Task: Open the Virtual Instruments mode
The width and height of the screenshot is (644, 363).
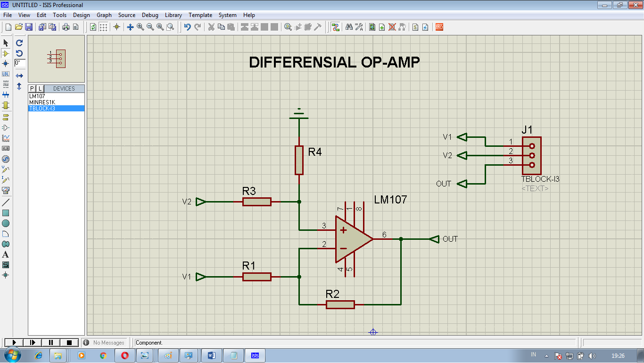Action: click(x=5, y=190)
